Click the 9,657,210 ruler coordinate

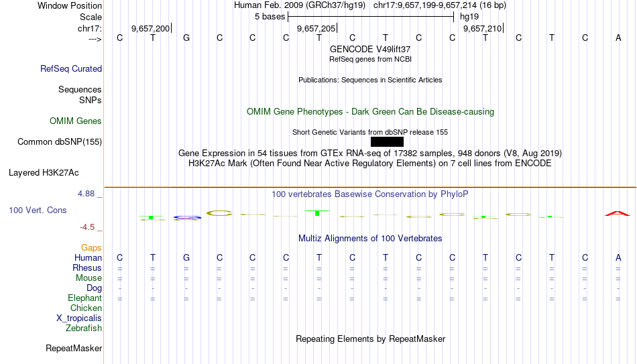point(482,28)
